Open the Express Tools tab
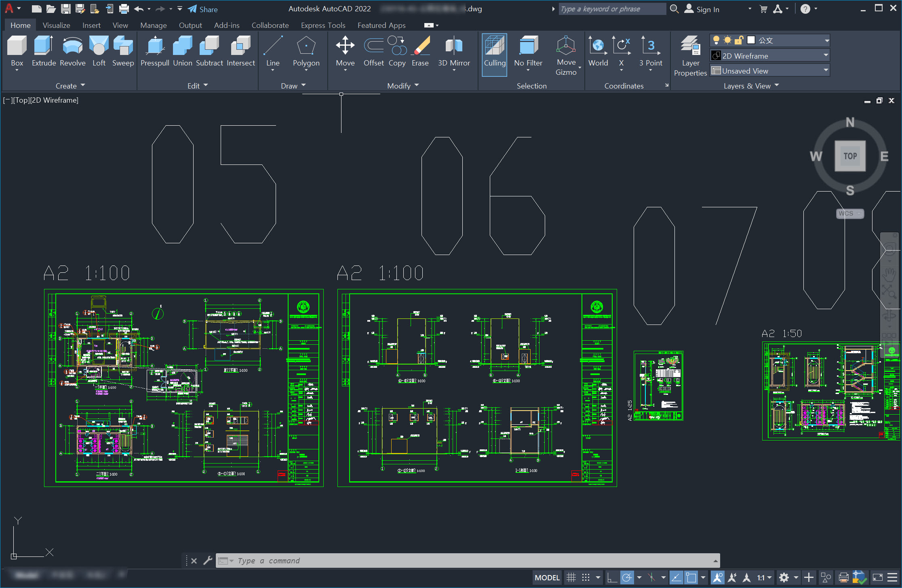The width and height of the screenshot is (902, 588). 323,25
